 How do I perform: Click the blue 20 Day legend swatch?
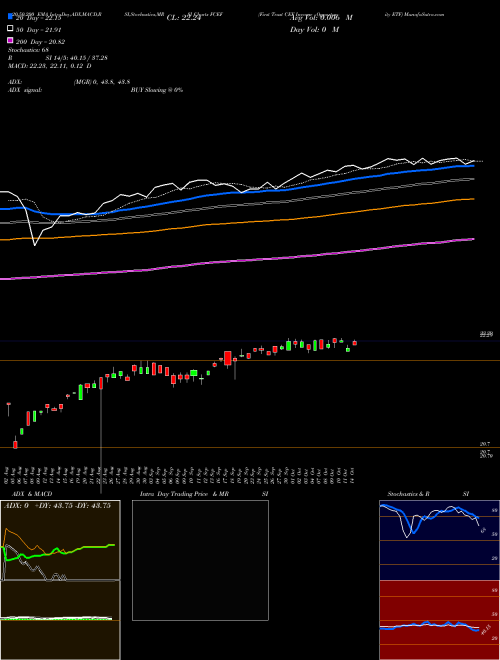click(x=11, y=16)
